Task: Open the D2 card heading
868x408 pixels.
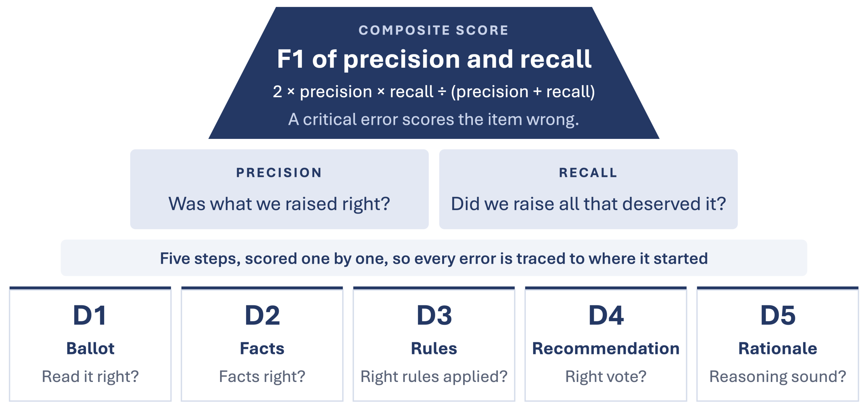Action: 262,315
